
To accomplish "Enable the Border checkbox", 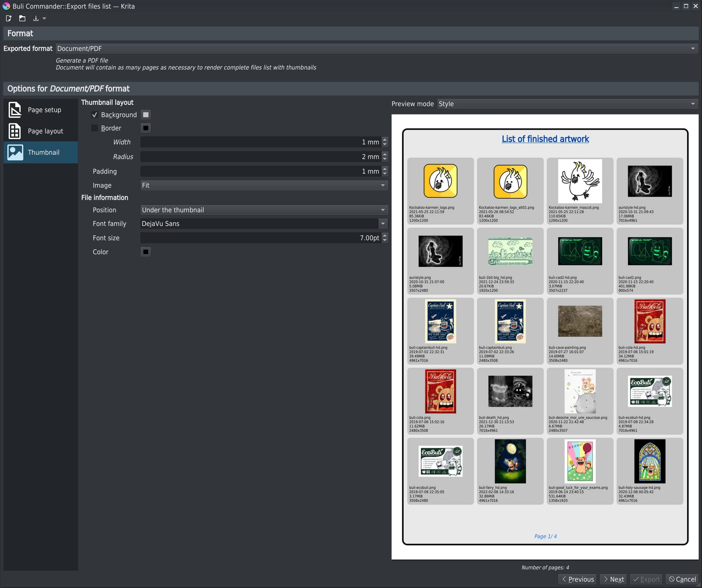I will 95,128.
